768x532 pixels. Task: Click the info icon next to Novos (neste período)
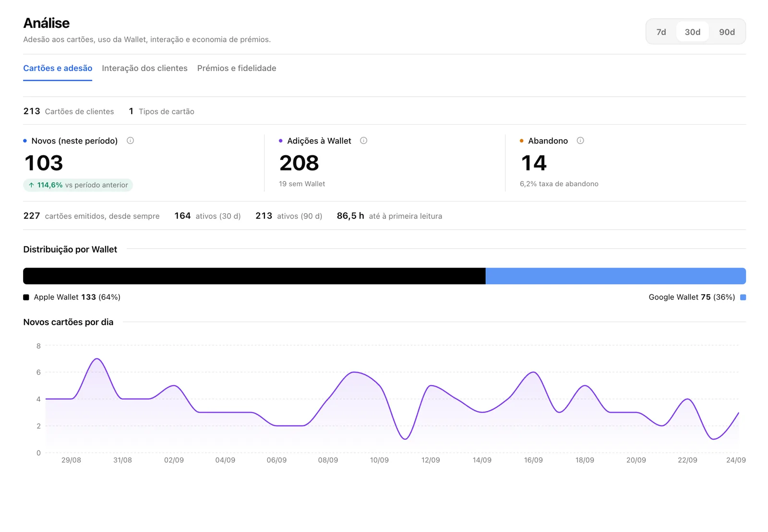pos(130,141)
